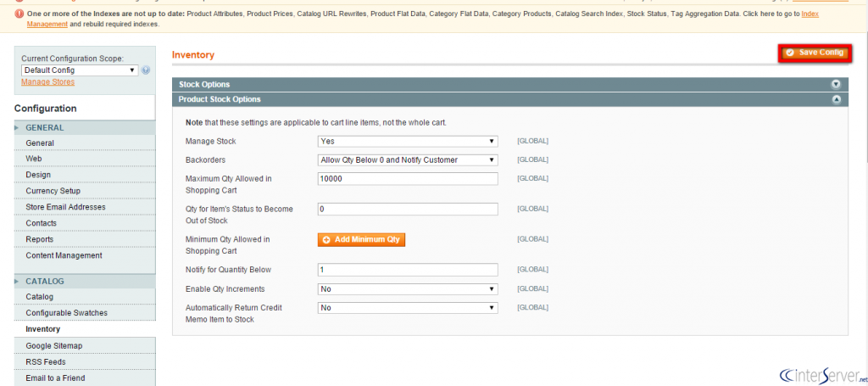Screen dimensions: 868x386
Task: Click the Stock Options header bar
Action: (509, 84)
